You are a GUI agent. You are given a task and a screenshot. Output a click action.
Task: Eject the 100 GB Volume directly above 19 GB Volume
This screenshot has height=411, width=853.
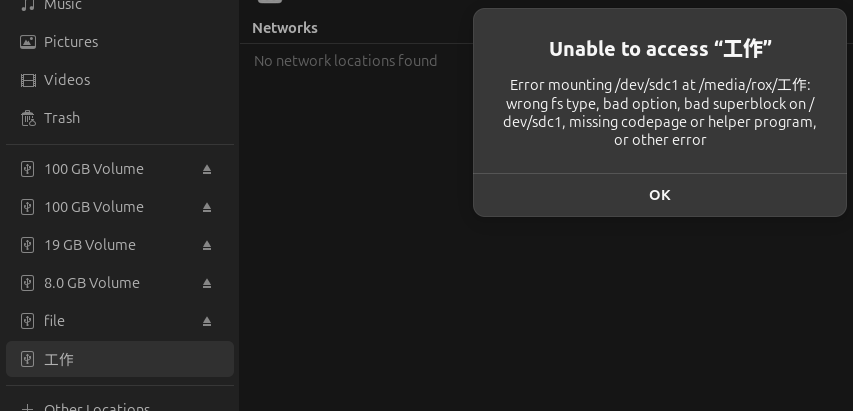click(207, 207)
